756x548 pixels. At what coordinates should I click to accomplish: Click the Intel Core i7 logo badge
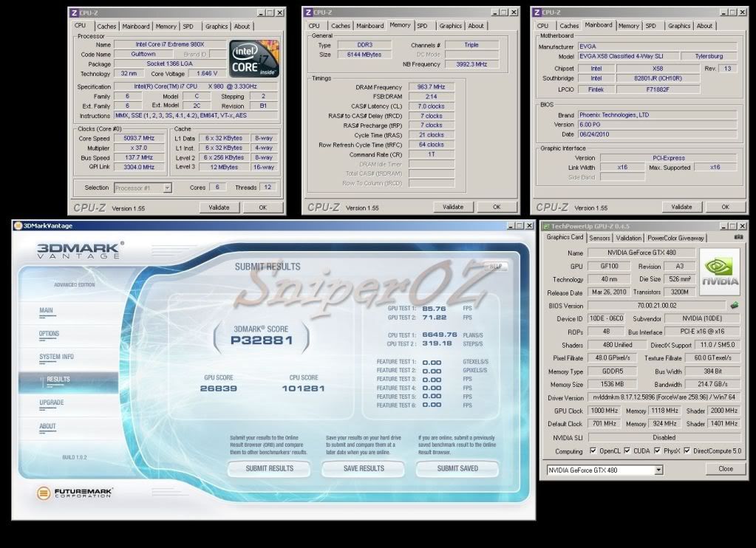[x=254, y=59]
